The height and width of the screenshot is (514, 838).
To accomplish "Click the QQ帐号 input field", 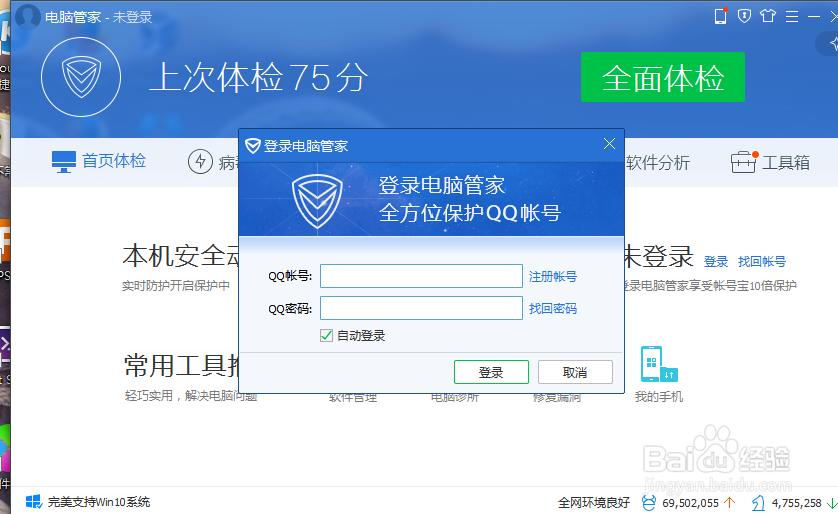I will pyautogui.click(x=421, y=276).
